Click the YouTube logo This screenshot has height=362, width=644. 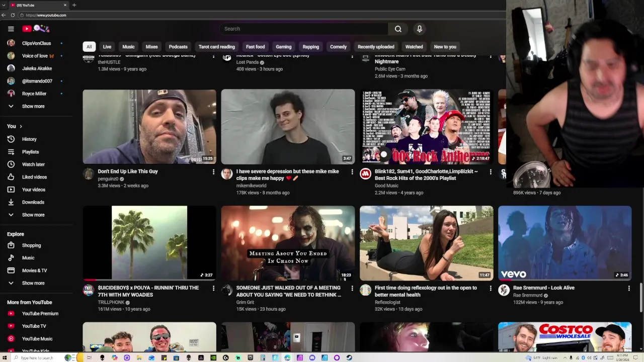click(x=36, y=29)
